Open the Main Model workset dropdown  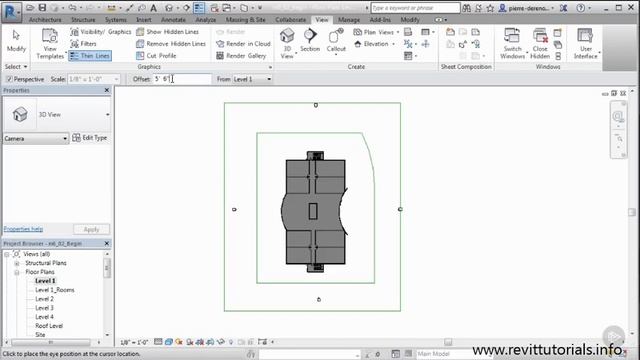coord(454,354)
